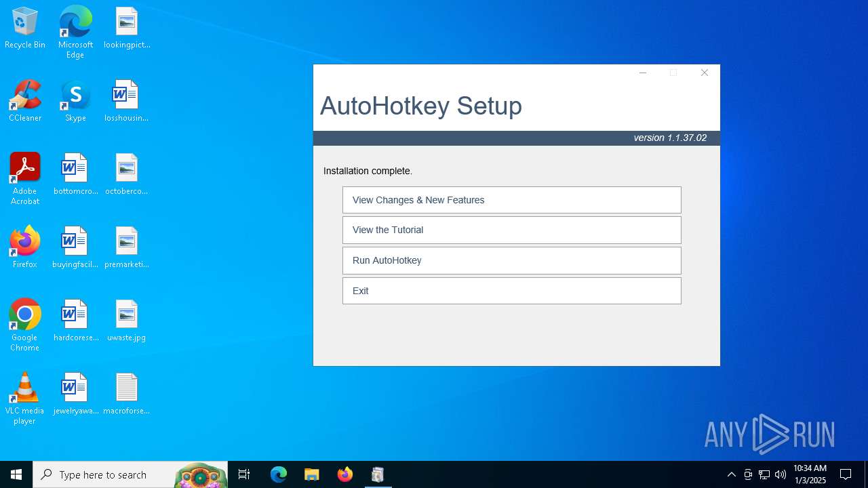
Task: Open the taskbar clock and date
Action: (810, 474)
